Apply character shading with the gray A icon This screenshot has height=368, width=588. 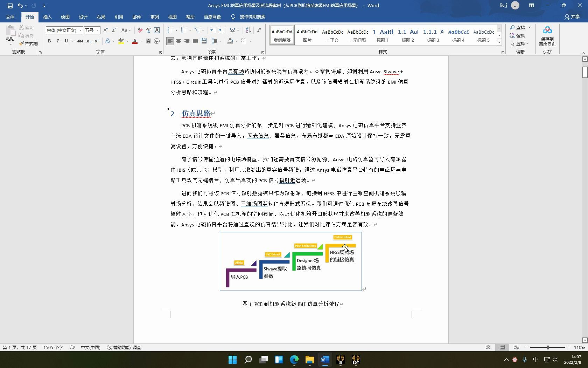tap(148, 41)
